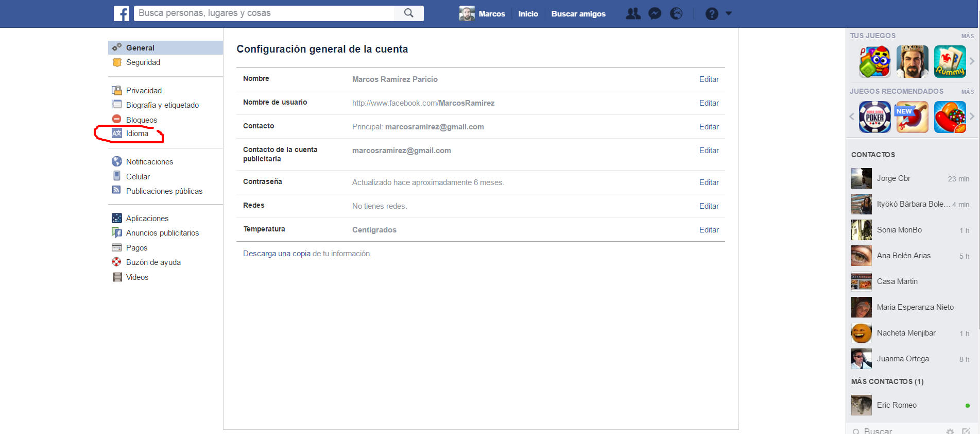980x434 pixels.
Task: Click the Biografía y etiquetado icon
Action: (117, 105)
